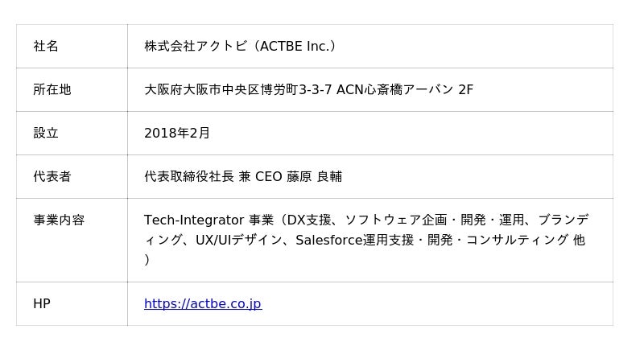The image size is (644, 350).
Task: Click the representative name 藤原 良輔
Action: click(x=315, y=177)
